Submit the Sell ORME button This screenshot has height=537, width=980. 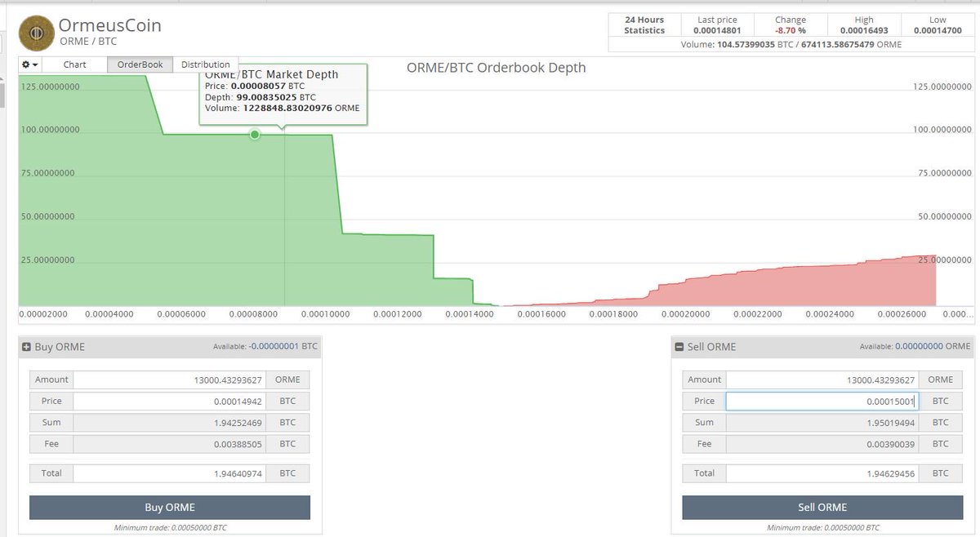point(822,507)
